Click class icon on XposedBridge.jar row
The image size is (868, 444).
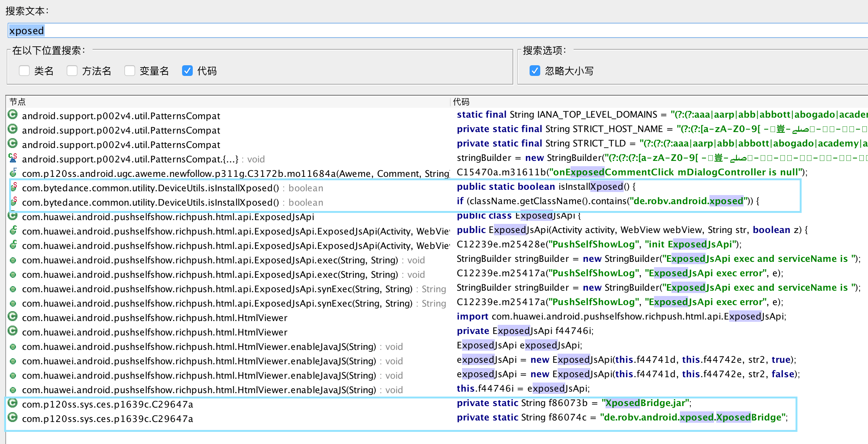click(13, 403)
